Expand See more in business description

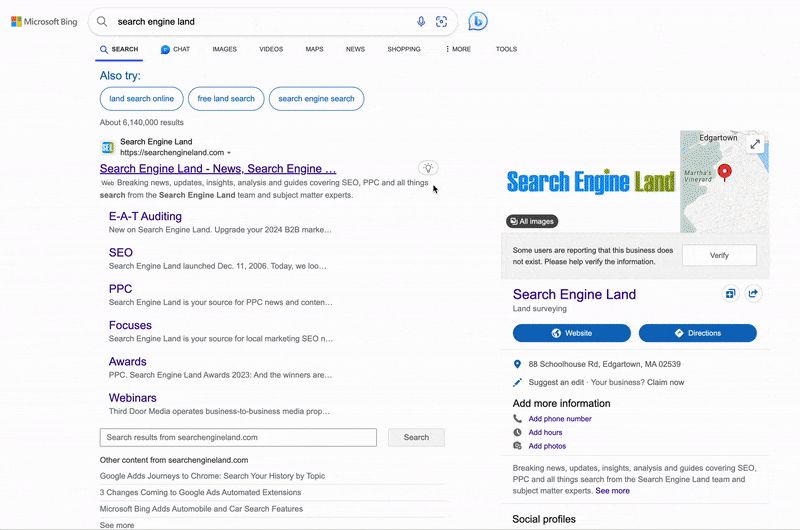point(612,491)
